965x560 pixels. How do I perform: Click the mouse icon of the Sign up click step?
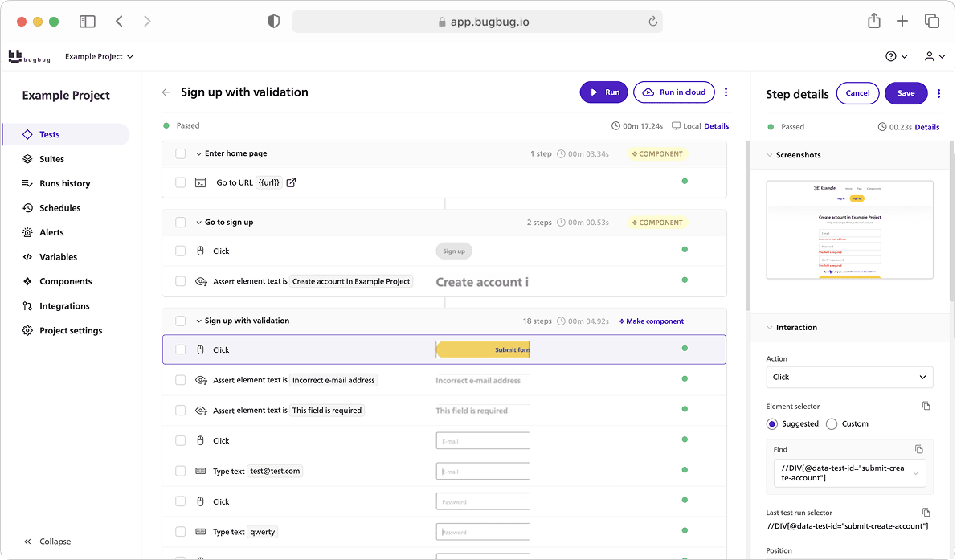pos(201,251)
